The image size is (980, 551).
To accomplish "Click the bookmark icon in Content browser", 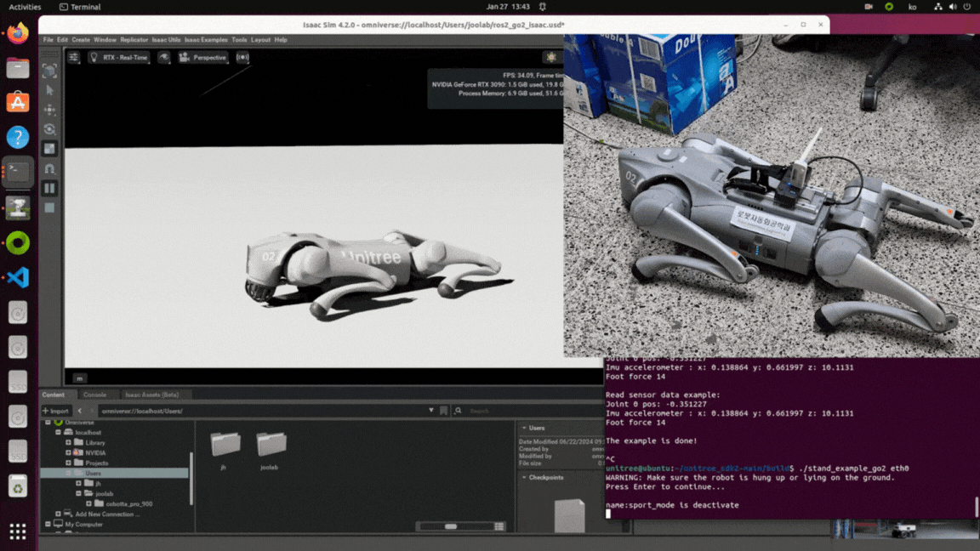I will pos(444,411).
